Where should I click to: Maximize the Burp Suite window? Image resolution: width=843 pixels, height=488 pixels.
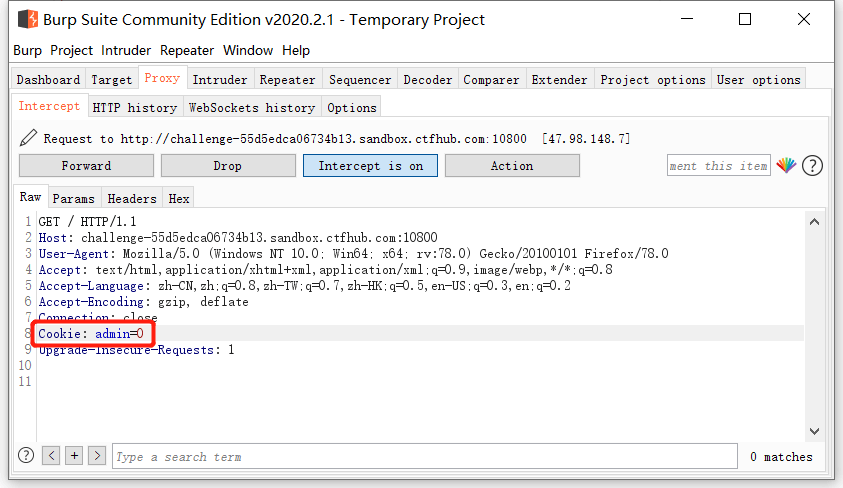click(745, 19)
